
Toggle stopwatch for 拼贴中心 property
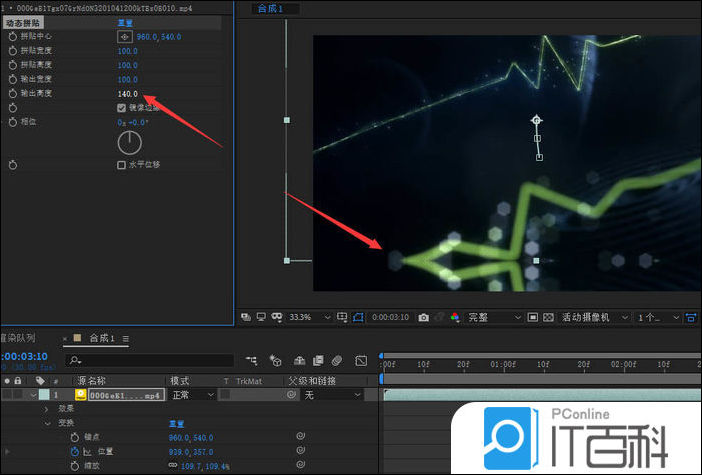tap(13, 36)
